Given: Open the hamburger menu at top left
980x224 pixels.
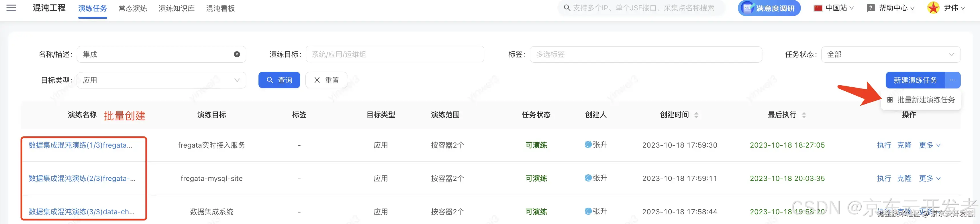Looking at the screenshot, I should pyautogui.click(x=11, y=8).
